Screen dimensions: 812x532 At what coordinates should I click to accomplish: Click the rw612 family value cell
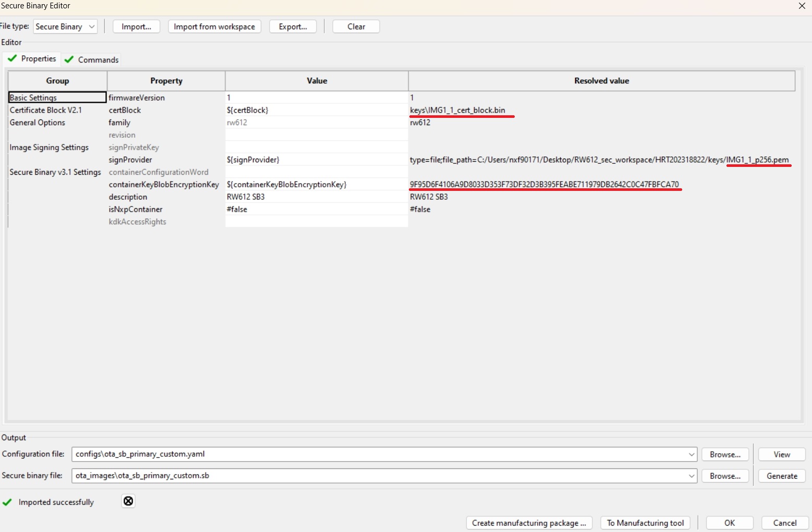click(317, 123)
